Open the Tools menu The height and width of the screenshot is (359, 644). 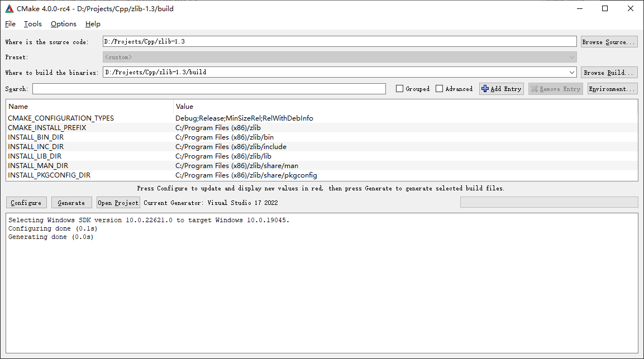pyautogui.click(x=33, y=24)
